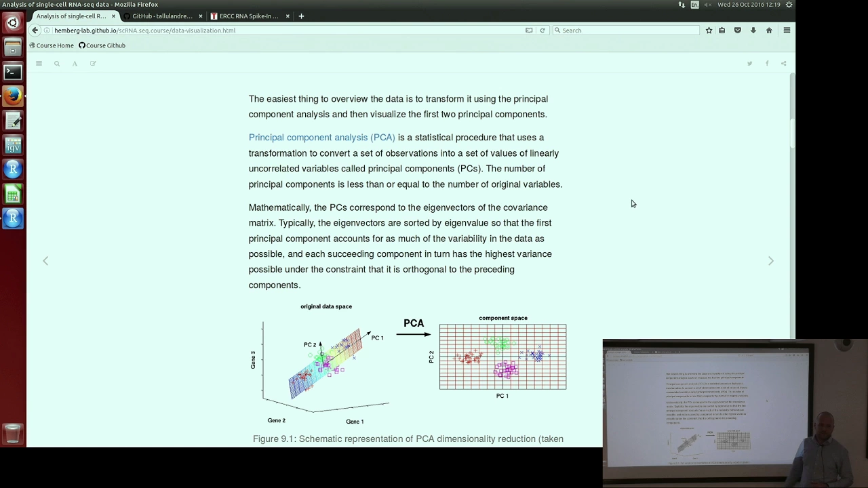Switch to ERCC RNA Spike-In tab
Viewport: 868px width, 488px height.
[249, 16]
